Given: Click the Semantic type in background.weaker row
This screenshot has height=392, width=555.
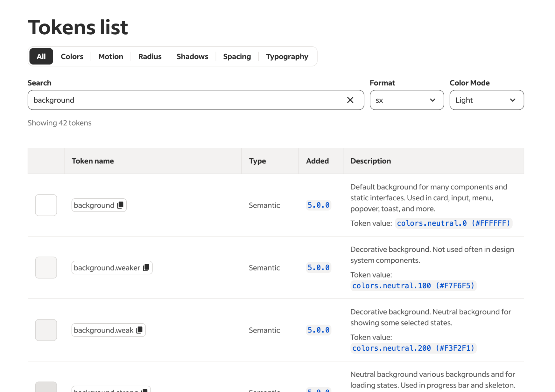Looking at the screenshot, I should click(264, 268).
